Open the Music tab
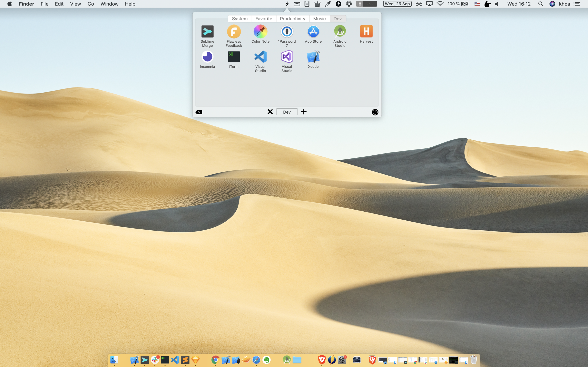 319,19
